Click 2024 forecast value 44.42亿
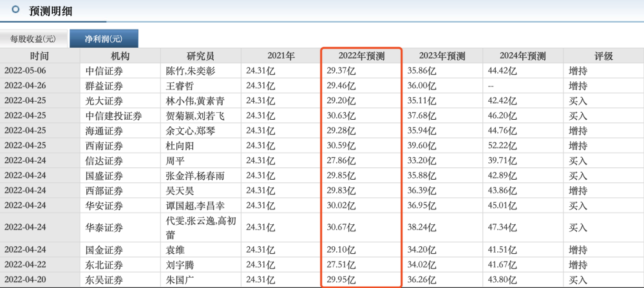644x288 pixels. pos(502,71)
